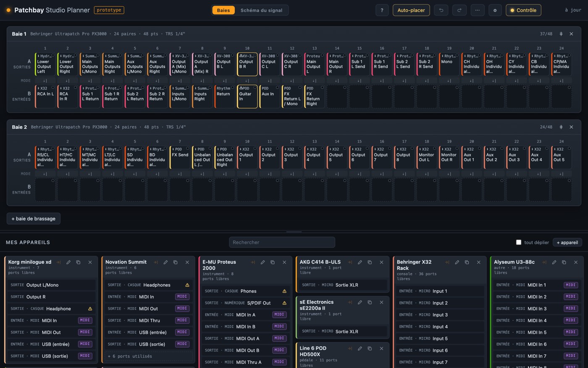Screen dimensions: 588x368
Task: Edit the sE Electronics sE2200a II device
Action: [360, 302]
